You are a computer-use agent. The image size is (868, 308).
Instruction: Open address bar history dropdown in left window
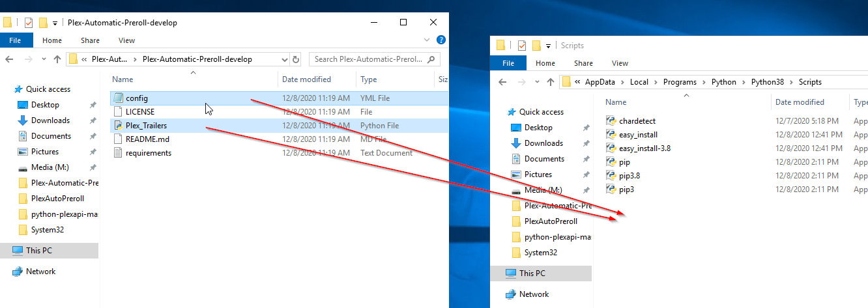pyautogui.click(x=284, y=59)
